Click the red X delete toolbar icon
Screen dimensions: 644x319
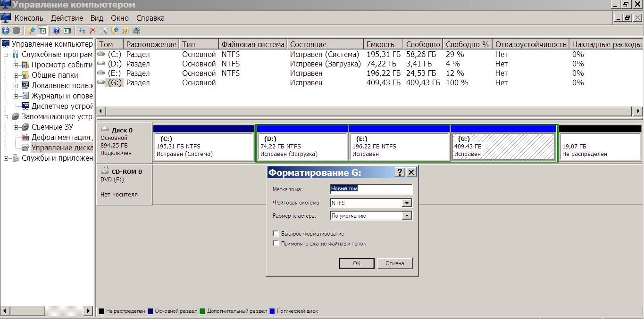point(92,31)
